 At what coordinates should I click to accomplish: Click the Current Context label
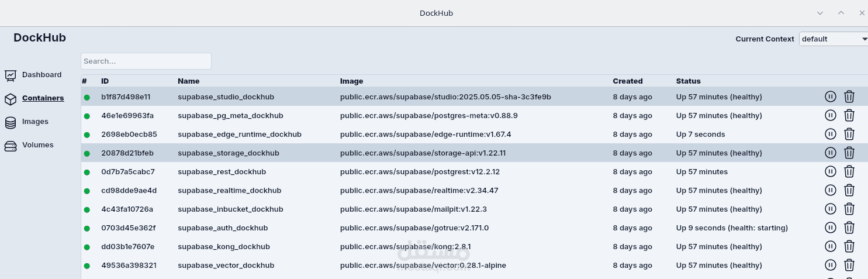coord(765,39)
